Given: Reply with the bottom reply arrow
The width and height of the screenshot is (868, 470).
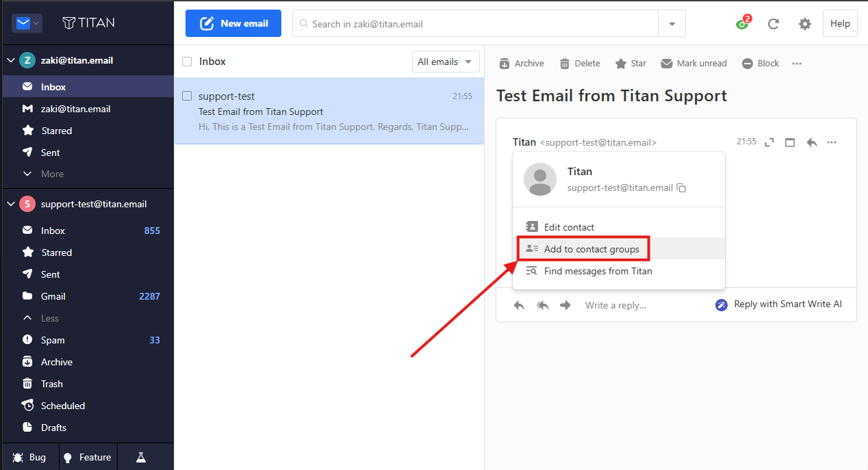Looking at the screenshot, I should pyautogui.click(x=519, y=305).
